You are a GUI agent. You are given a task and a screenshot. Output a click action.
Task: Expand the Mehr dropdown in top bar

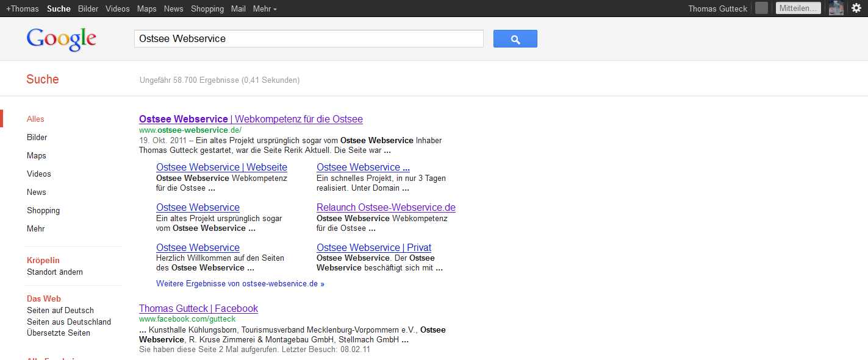[x=265, y=9]
